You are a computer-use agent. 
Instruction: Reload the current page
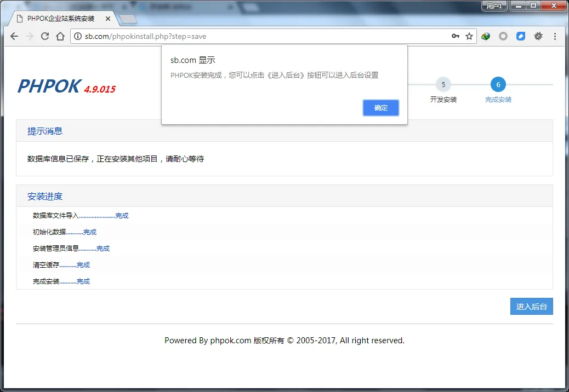(x=45, y=36)
